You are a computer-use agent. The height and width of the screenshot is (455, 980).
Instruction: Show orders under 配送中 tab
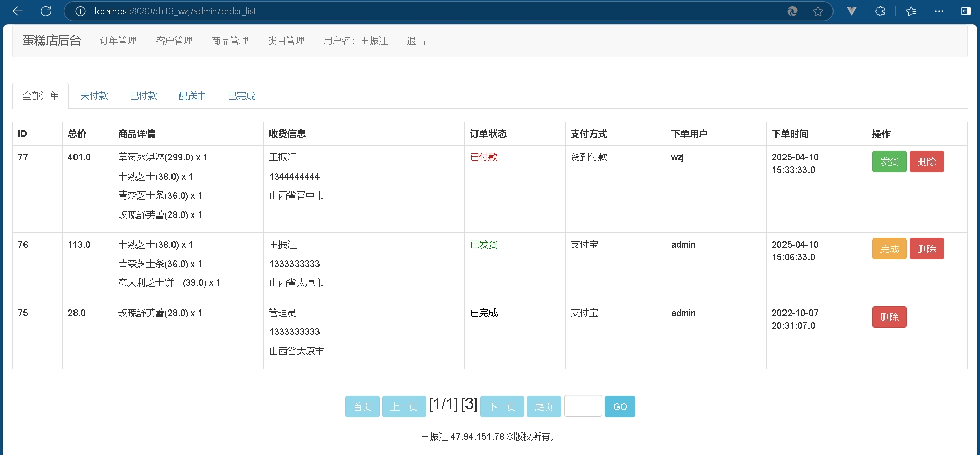pos(192,96)
